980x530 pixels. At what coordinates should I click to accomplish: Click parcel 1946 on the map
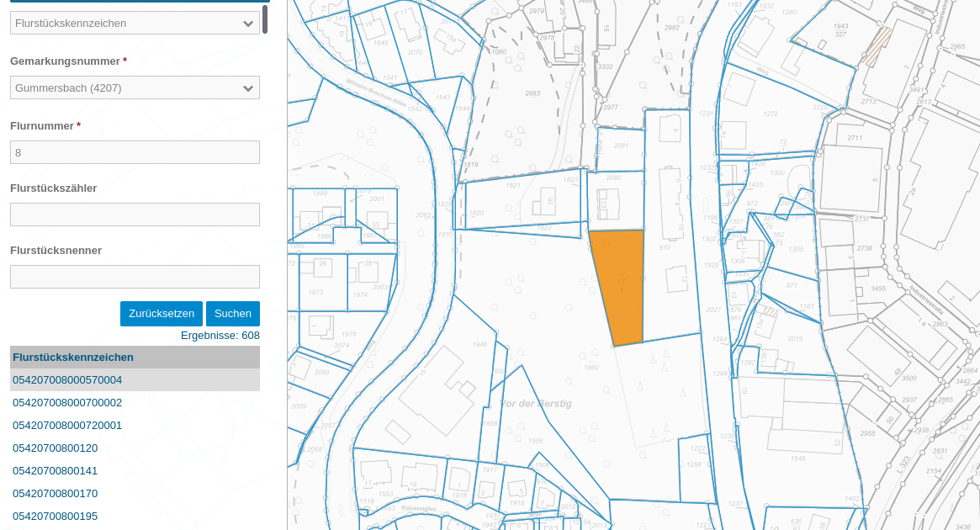pos(480,344)
